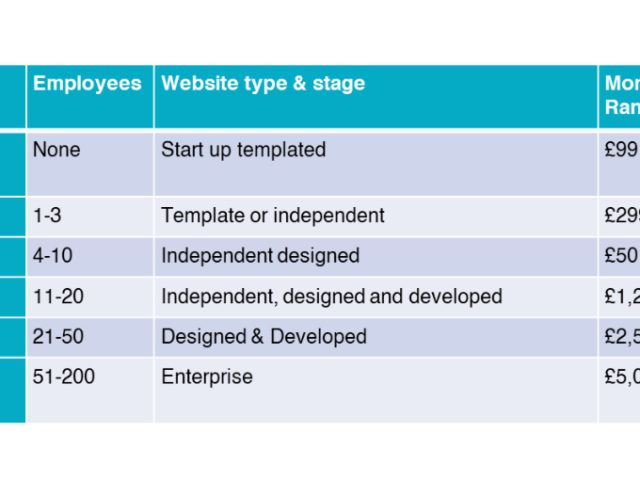This screenshot has width=640, height=480.
Task: Click the 21-50 employees cell
Action: 58,337
